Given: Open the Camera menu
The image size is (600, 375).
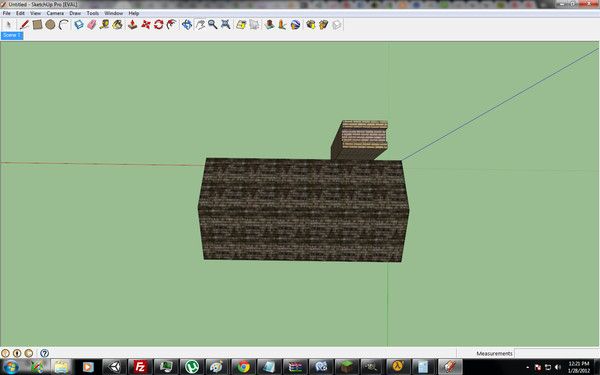Looking at the screenshot, I should 55,13.
